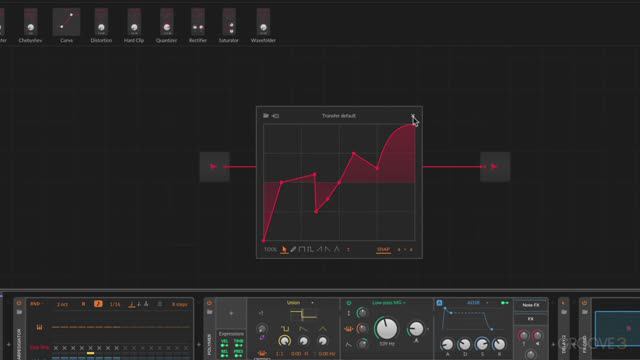Toggle power of rightmost device
This screenshot has height=360, width=640.
click(x=584, y=303)
